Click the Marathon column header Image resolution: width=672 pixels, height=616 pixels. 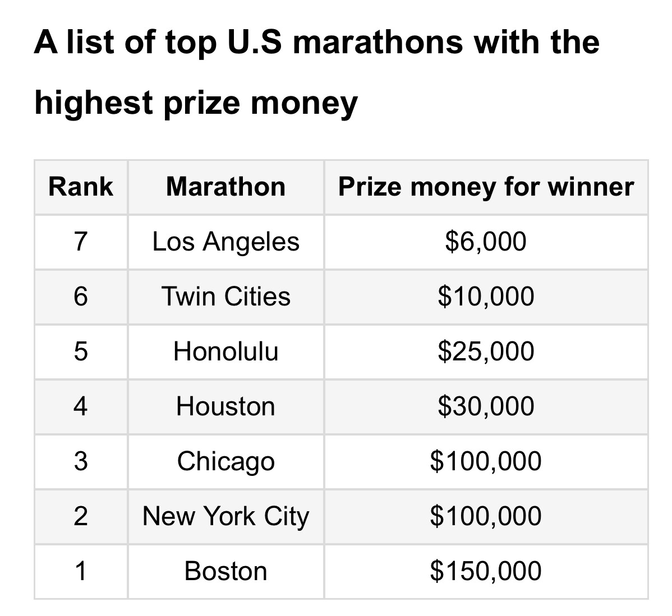click(x=225, y=187)
